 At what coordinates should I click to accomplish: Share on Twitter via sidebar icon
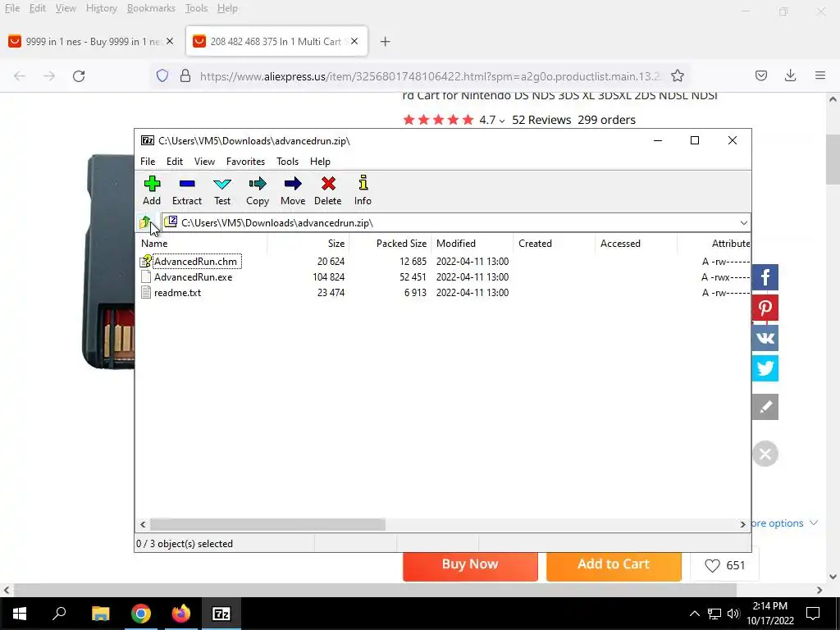tap(765, 368)
